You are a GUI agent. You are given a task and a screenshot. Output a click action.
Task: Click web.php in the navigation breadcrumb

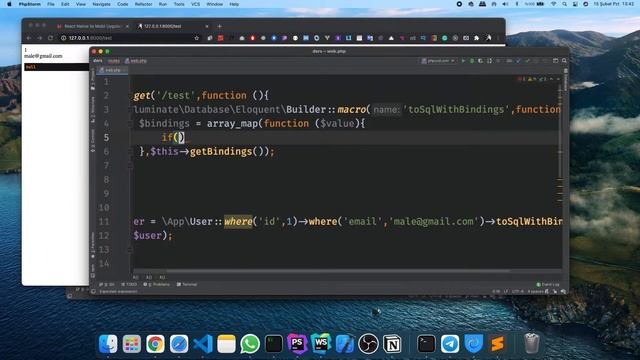click(136, 61)
